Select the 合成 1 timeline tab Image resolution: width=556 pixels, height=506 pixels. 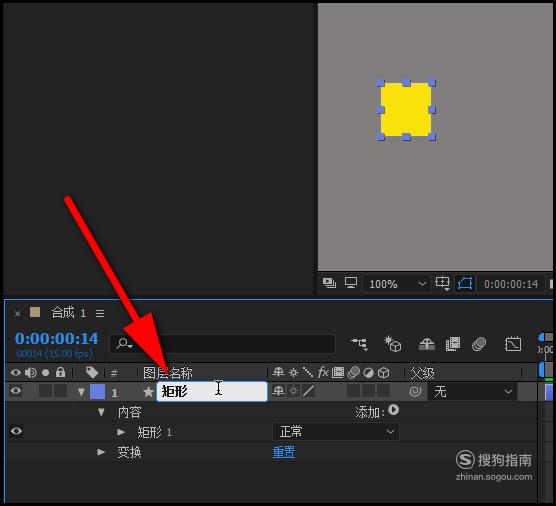coord(68,313)
